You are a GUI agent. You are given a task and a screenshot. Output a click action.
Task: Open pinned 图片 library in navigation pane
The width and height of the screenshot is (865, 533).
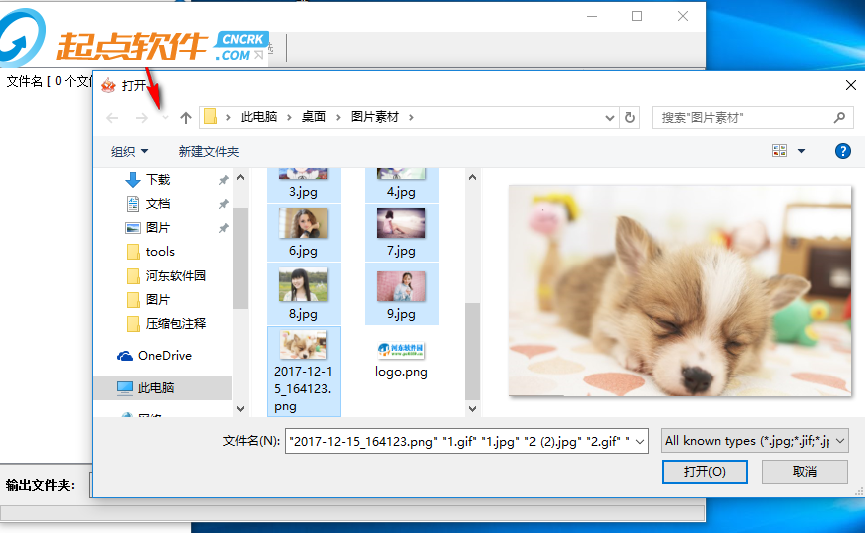(x=158, y=227)
